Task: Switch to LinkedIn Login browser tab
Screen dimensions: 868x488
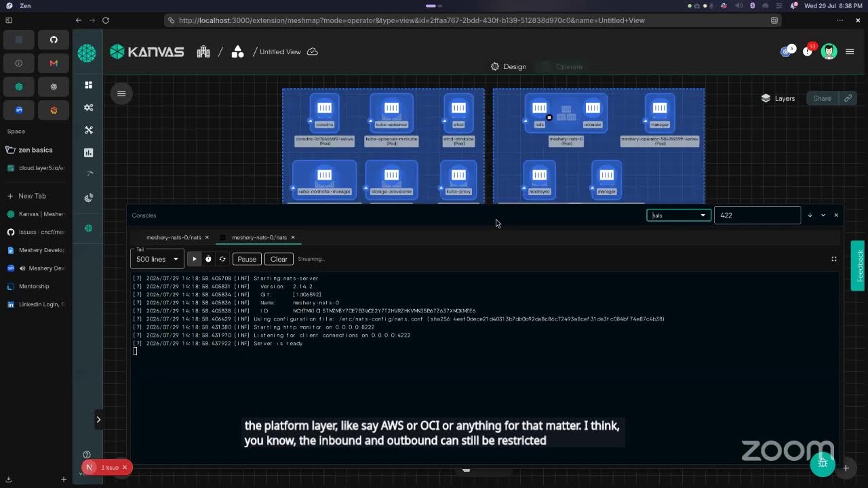Action: (35, 304)
